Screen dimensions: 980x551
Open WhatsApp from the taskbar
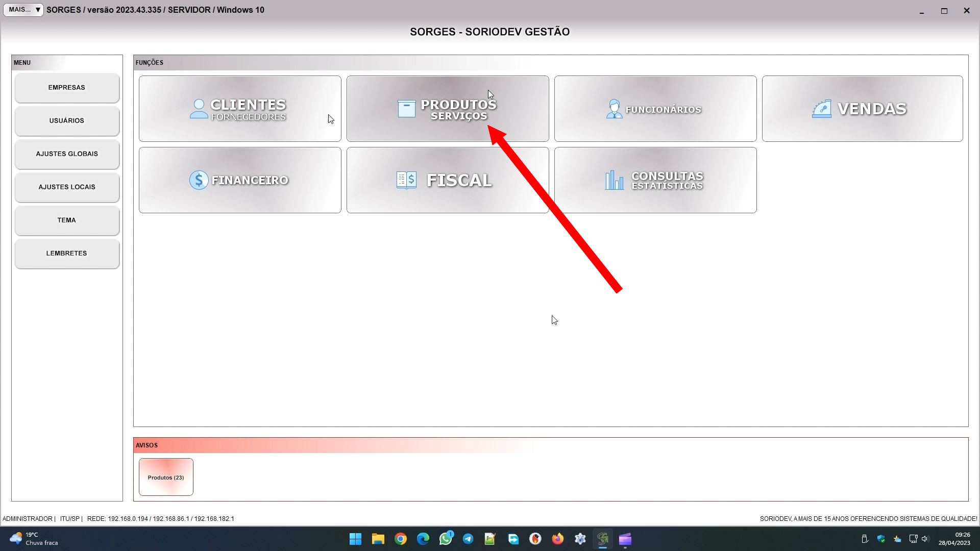(x=446, y=539)
